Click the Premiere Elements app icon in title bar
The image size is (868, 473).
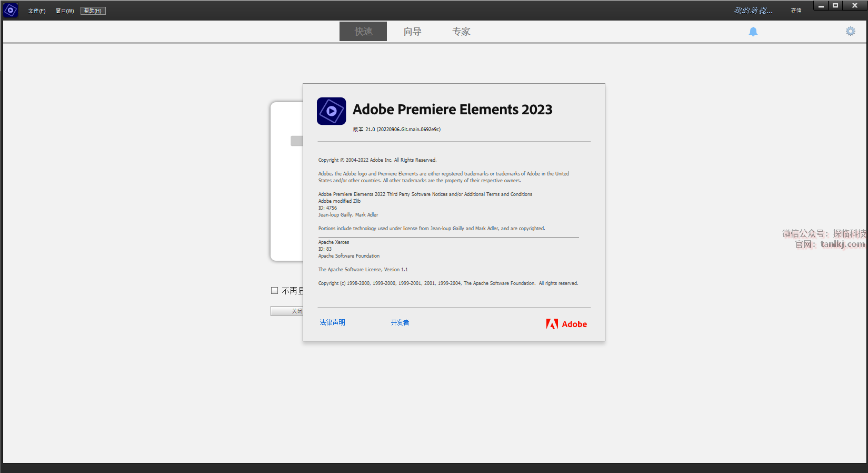11,10
